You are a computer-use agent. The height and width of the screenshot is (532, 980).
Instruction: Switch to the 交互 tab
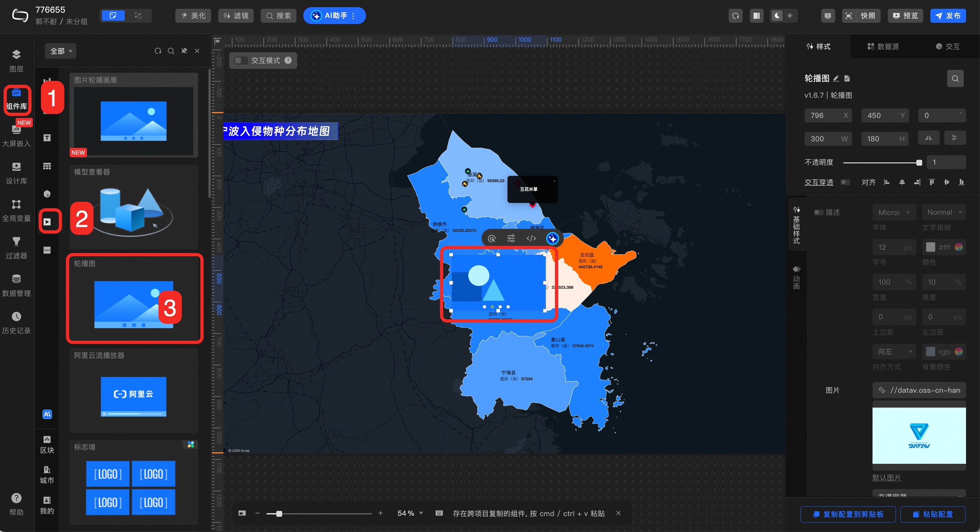coord(948,46)
